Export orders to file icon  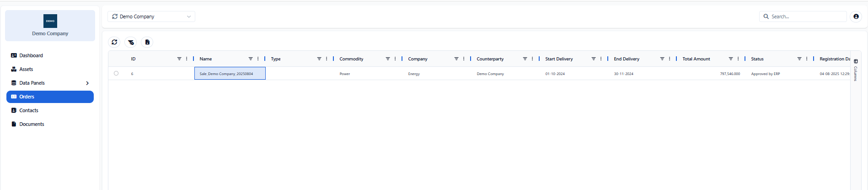coord(147,42)
